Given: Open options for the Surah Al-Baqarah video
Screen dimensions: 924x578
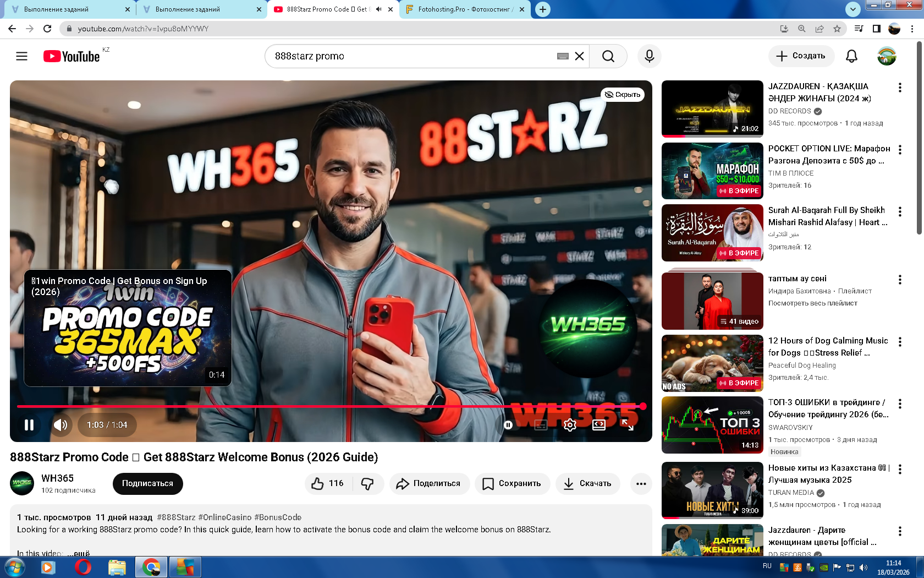Looking at the screenshot, I should (900, 212).
